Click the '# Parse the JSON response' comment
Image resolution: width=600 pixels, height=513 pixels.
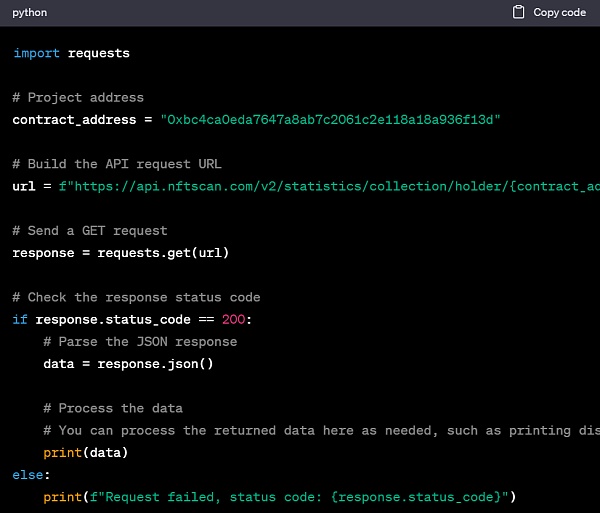140,341
